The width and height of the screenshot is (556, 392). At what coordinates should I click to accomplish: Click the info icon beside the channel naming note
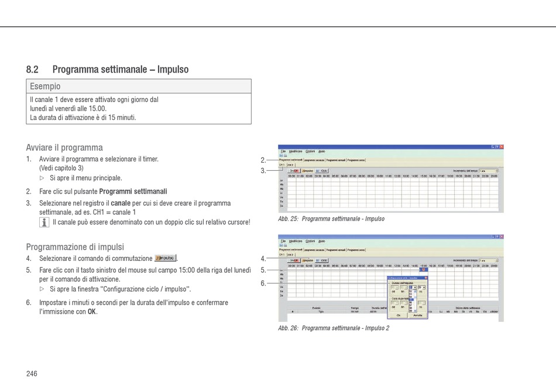pos(44,222)
